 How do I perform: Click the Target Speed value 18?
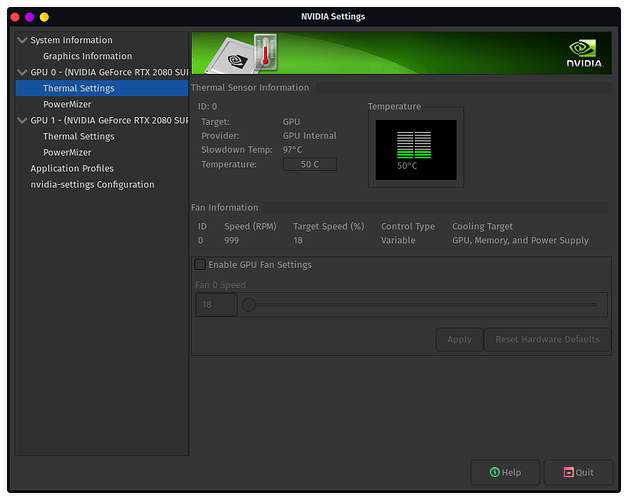(298, 240)
